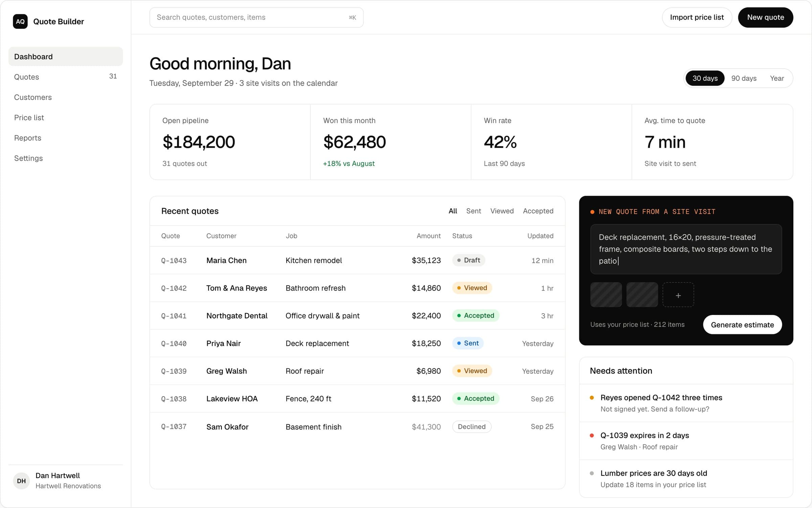Image resolution: width=812 pixels, height=508 pixels.
Task: Filter recent quotes by Viewed
Action: (502, 211)
